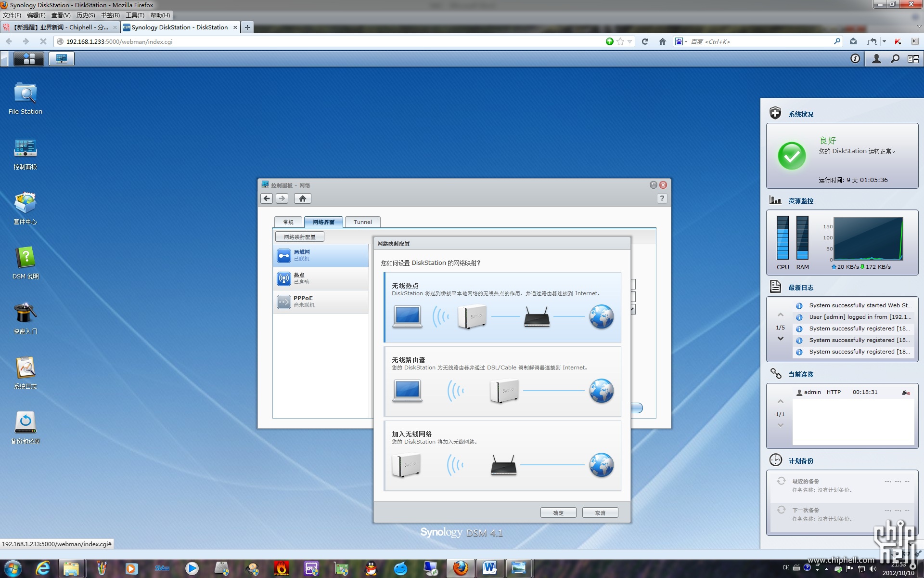Click the control panel taskbar item in DSM

click(x=62, y=59)
